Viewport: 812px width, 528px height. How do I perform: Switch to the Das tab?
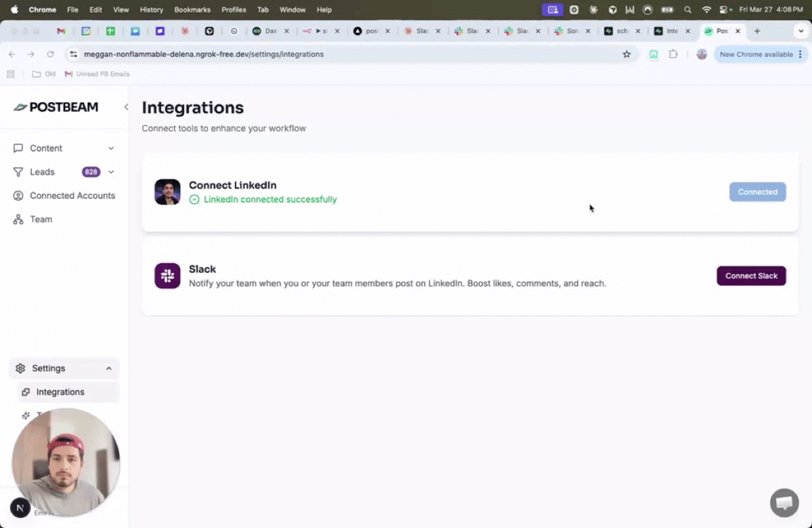[x=271, y=31]
